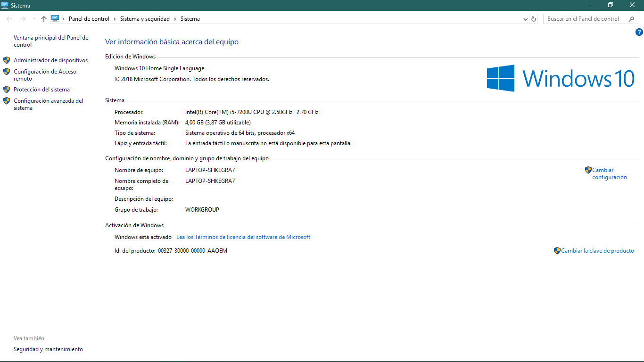Open Ventana principal del Panel de control

pos(51,41)
